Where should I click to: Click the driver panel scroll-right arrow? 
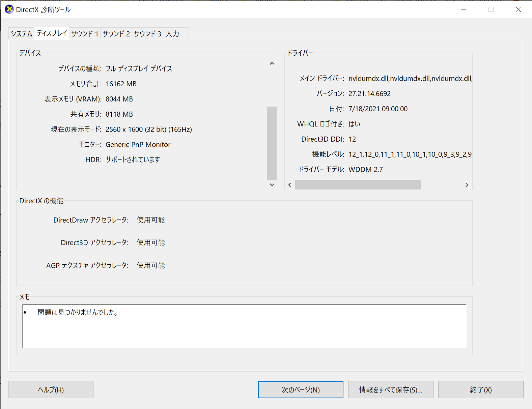point(467,185)
